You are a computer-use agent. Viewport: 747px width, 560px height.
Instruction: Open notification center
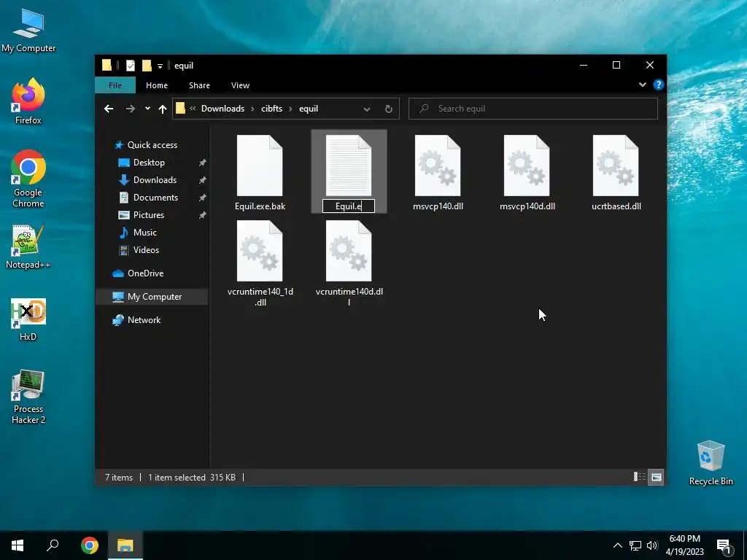point(724,545)
